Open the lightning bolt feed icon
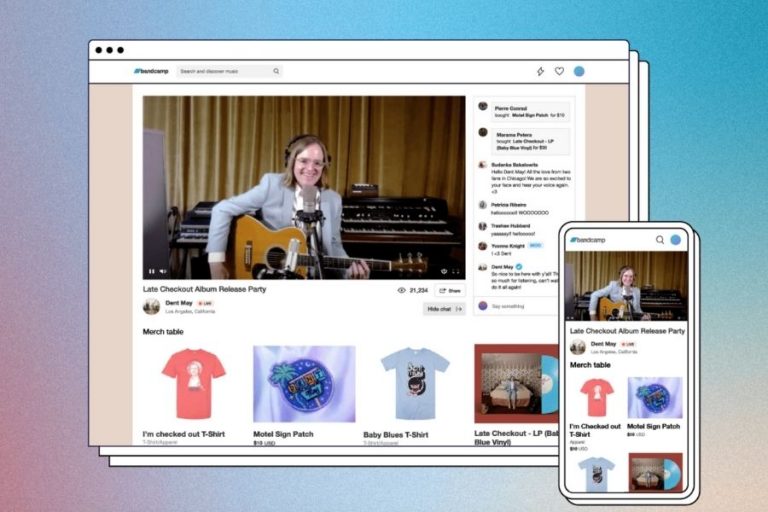This screenshot has width=768, height=512. point(540,71)
